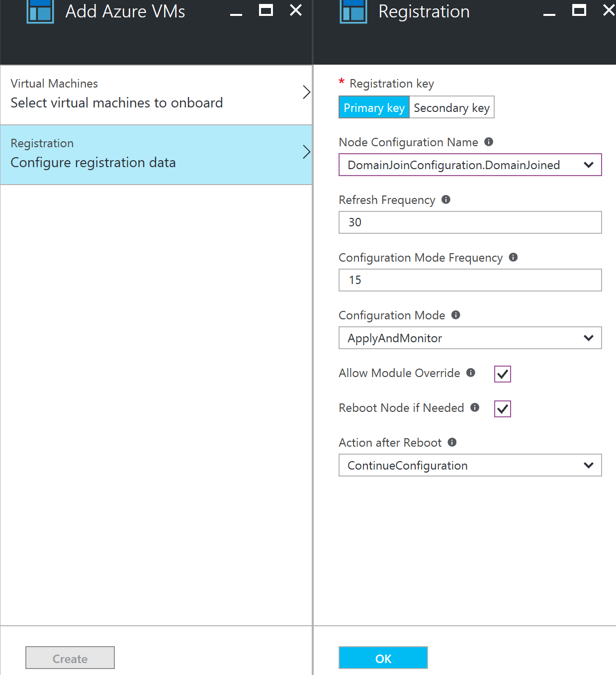Viewport: 616px width, 675px height.
Task: Click the info icon beside Configuration Mode
Action: tap(455, 315)
